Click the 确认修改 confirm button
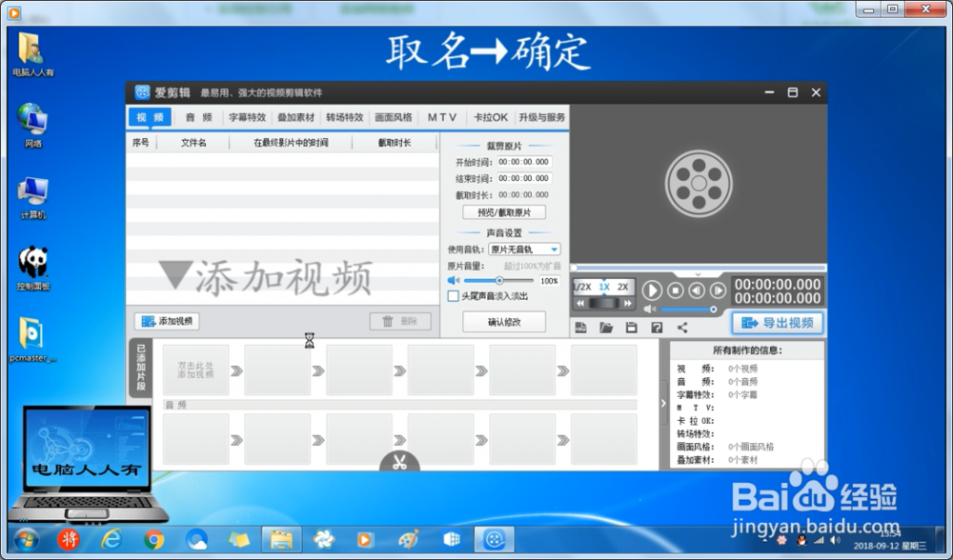The image size is (953, 560). [x=504, y=322]
